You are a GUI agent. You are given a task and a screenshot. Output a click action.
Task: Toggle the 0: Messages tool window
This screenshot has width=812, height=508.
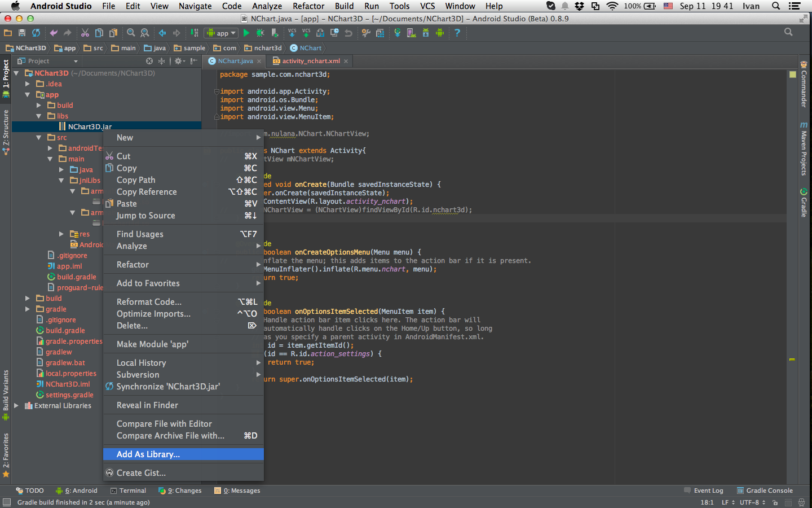coord(237,491)
